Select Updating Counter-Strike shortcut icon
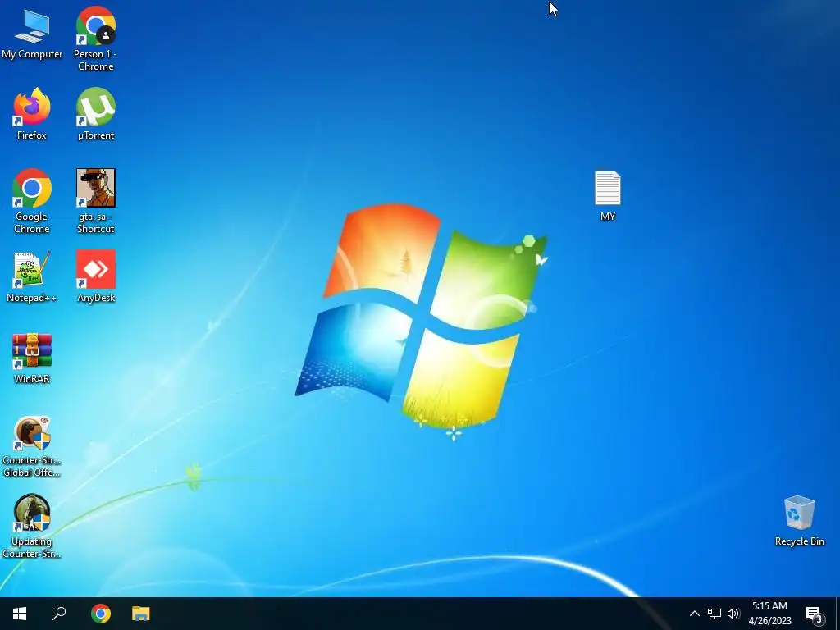Image resolution: width=840 pixels, height=630 pixels. [x=32, y=527]
